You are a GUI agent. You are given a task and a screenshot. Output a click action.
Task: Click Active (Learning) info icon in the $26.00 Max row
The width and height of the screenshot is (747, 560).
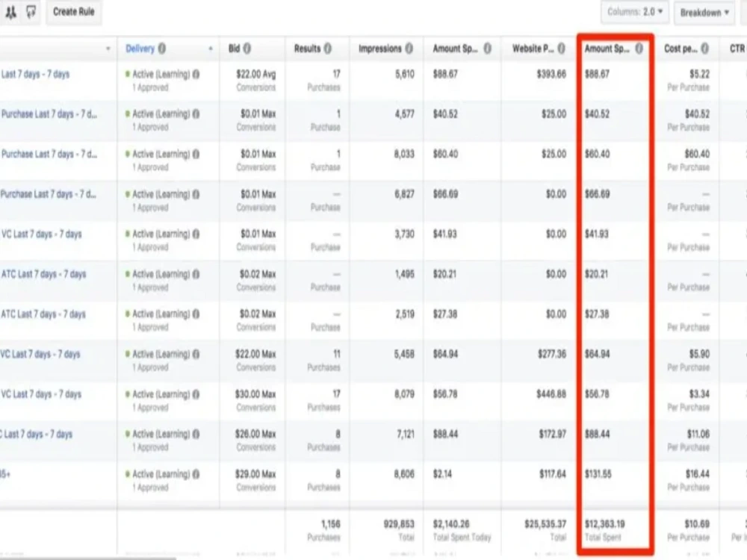coord(196,435)
